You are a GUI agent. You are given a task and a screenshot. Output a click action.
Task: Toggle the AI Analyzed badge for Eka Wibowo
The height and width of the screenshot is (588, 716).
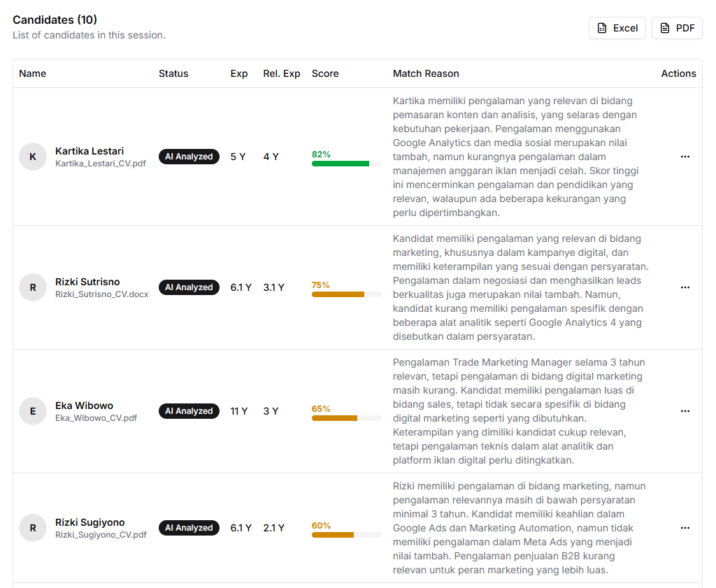(189, 411)
